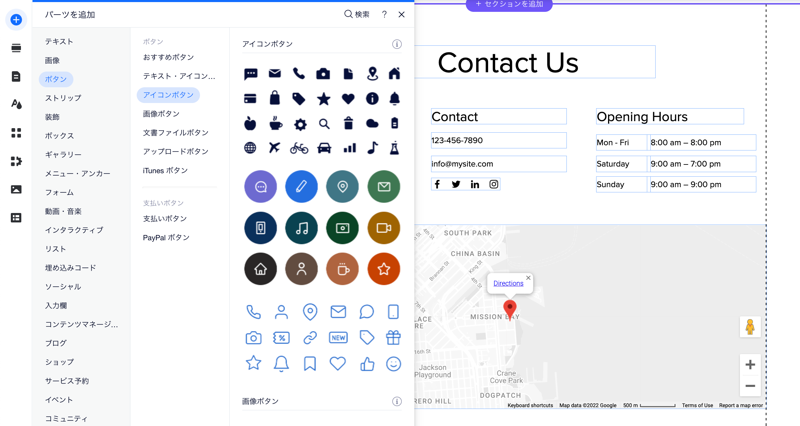Image resolution: width=800 pixels, height=426 pixels.
Task: Select おすすめボタン subcategory
Action: click(168, 57)
